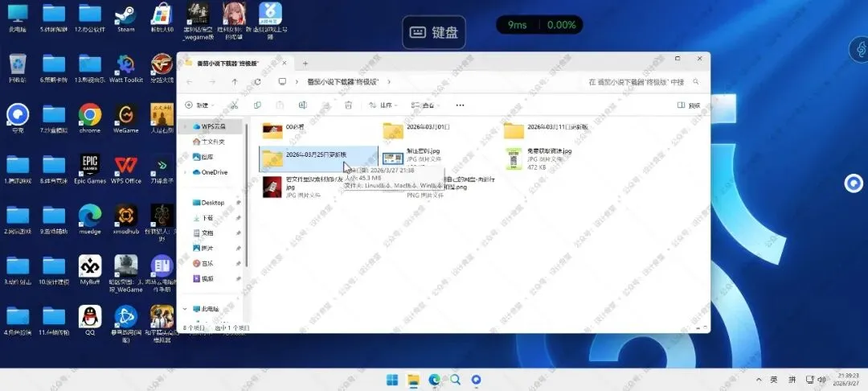Refresh the current folder view
The image size is (868, 391).
coord(257,81)
